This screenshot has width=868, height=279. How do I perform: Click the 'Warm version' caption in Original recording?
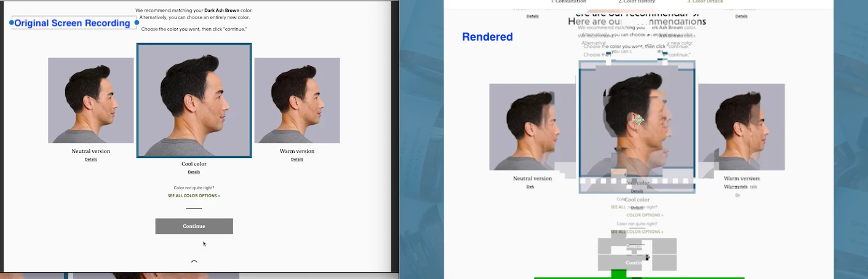point(297,151)
